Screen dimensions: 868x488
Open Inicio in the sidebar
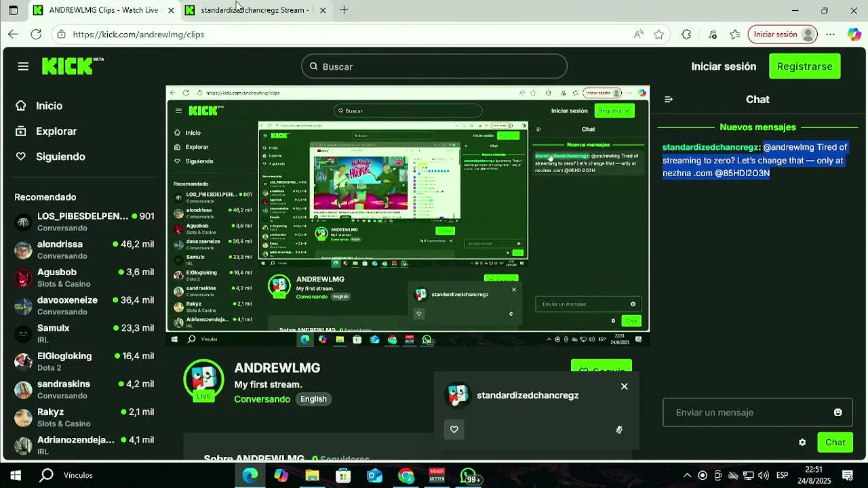tap(49, 106)
